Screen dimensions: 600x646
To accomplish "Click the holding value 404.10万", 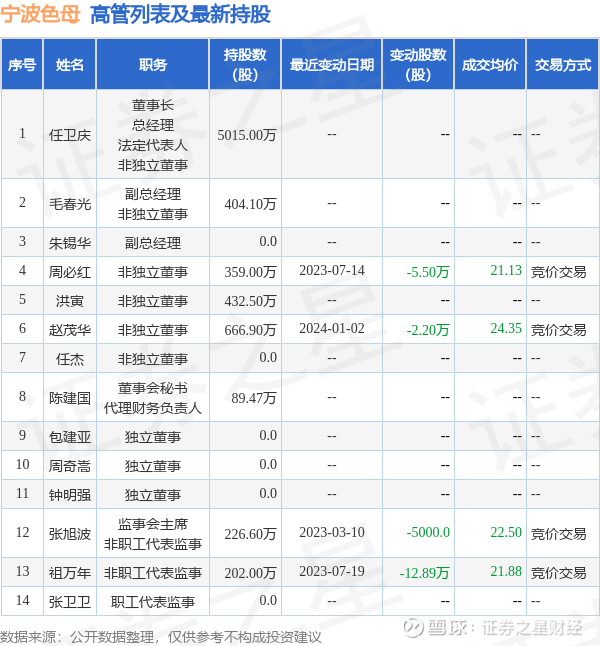I will (x=250, y=204).
